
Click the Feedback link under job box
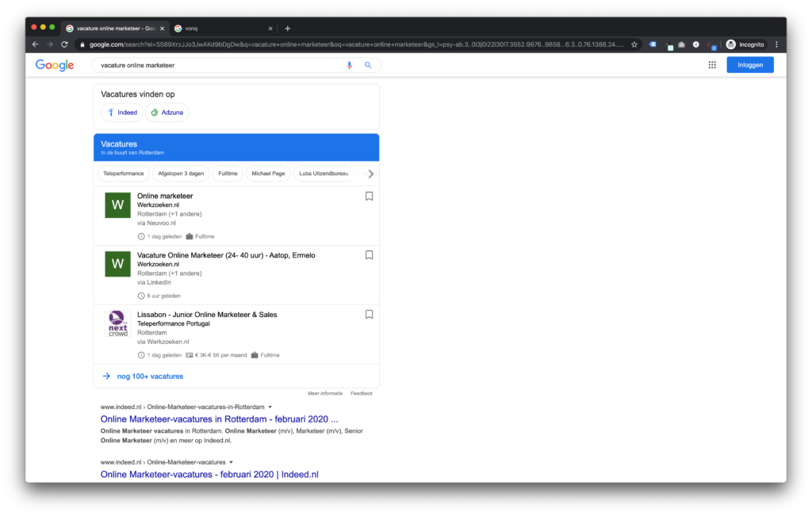361,393
